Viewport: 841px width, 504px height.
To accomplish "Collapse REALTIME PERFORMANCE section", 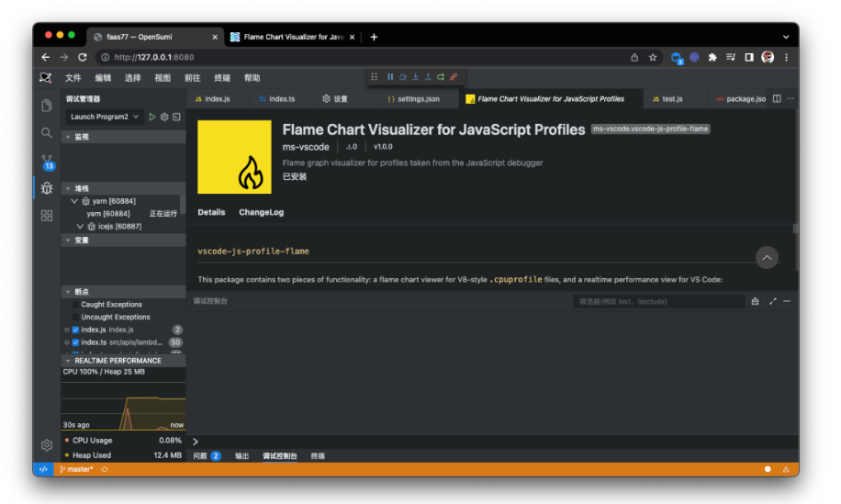I will [123, 361].
